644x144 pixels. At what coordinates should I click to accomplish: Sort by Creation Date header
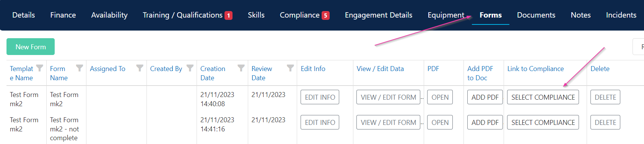(x=213, y=73)
